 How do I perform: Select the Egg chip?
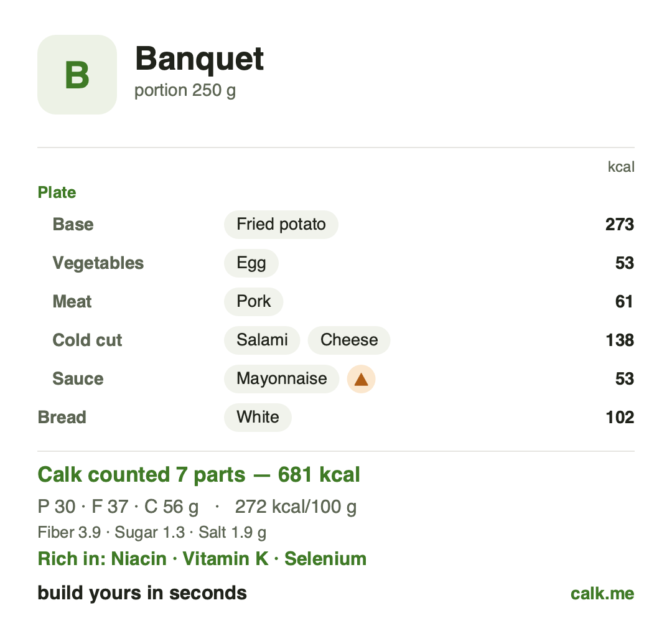coord(251,263)
